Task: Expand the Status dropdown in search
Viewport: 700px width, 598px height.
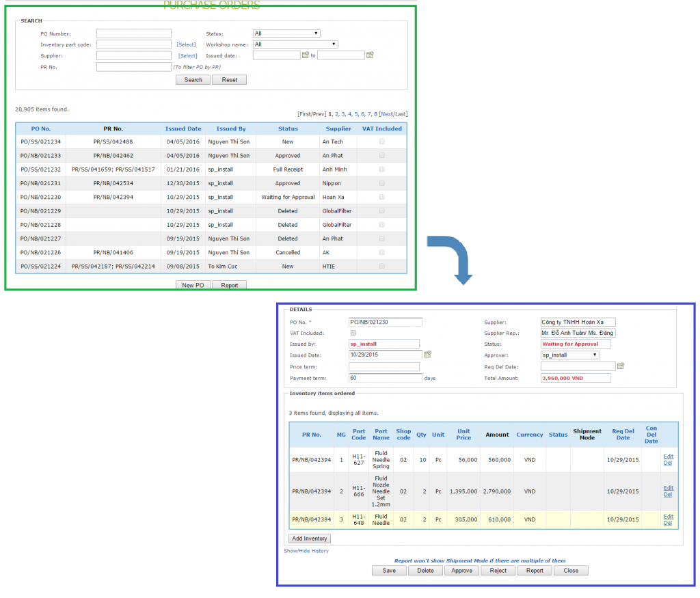Action: (286, 33)
